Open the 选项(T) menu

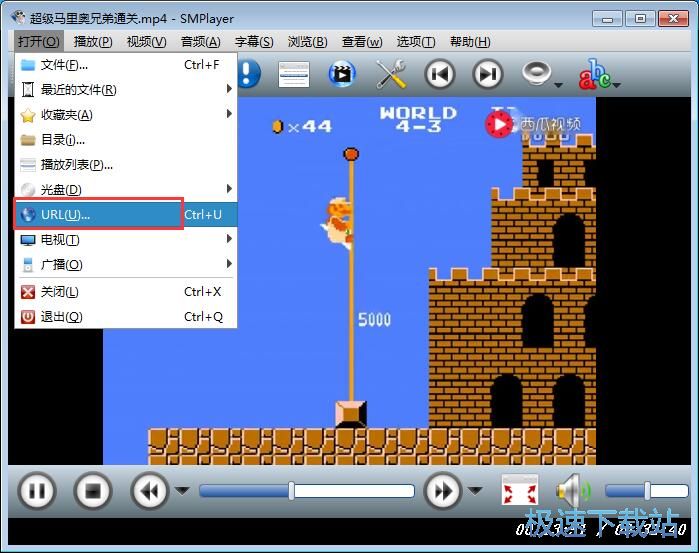tap(416, 41)
